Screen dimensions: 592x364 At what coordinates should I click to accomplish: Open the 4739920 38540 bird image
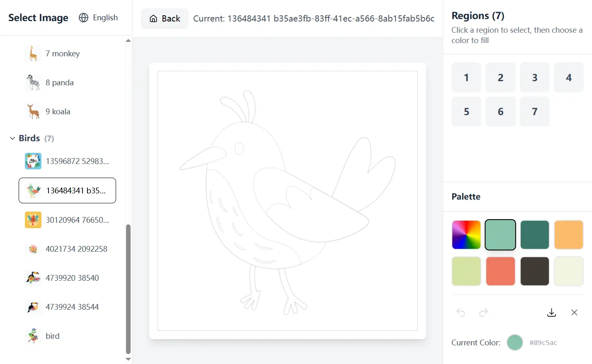click(x=72, y=278)
